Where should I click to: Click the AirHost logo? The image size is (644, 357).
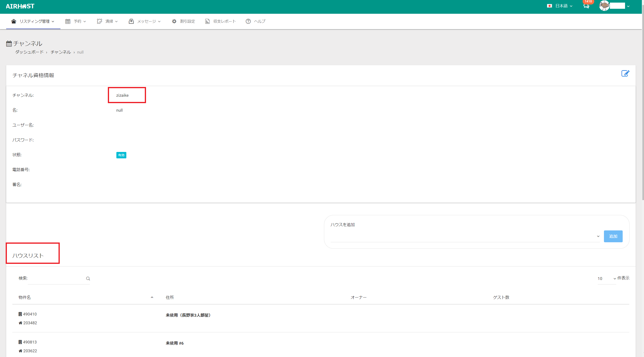tap(20, 6)
